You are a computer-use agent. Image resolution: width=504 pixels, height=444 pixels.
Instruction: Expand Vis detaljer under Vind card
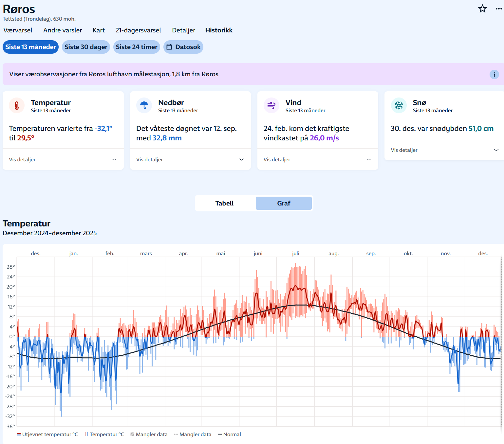317,160
